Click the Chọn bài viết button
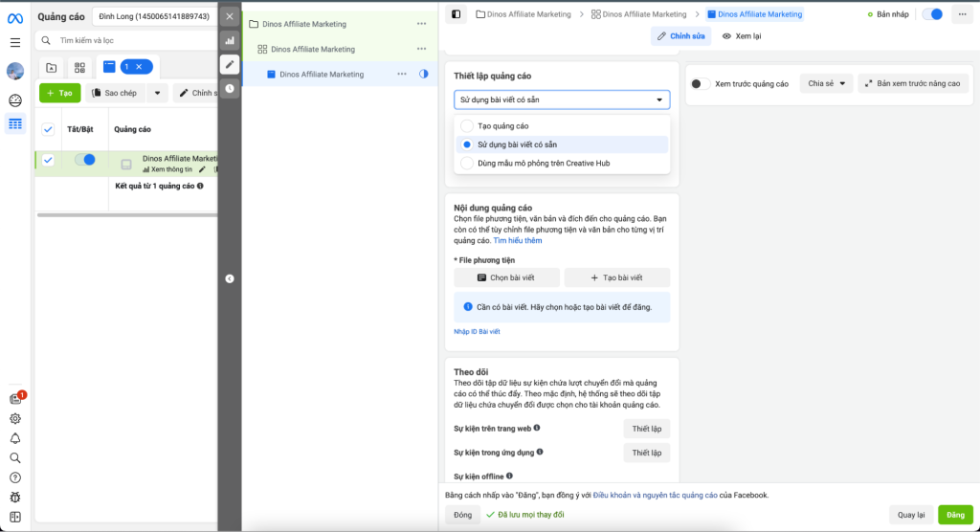This screenshot has width=980, height=532. coord(506,277)
